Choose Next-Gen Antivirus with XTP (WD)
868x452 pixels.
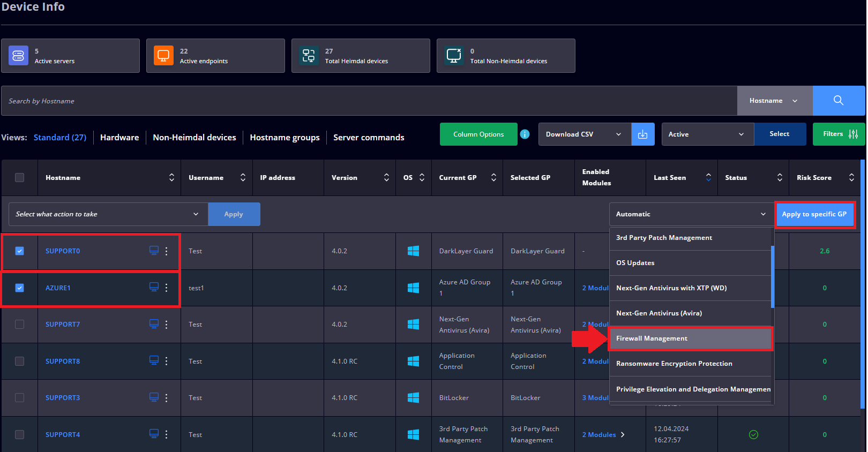pyautogui.click(x=690, y=288)
